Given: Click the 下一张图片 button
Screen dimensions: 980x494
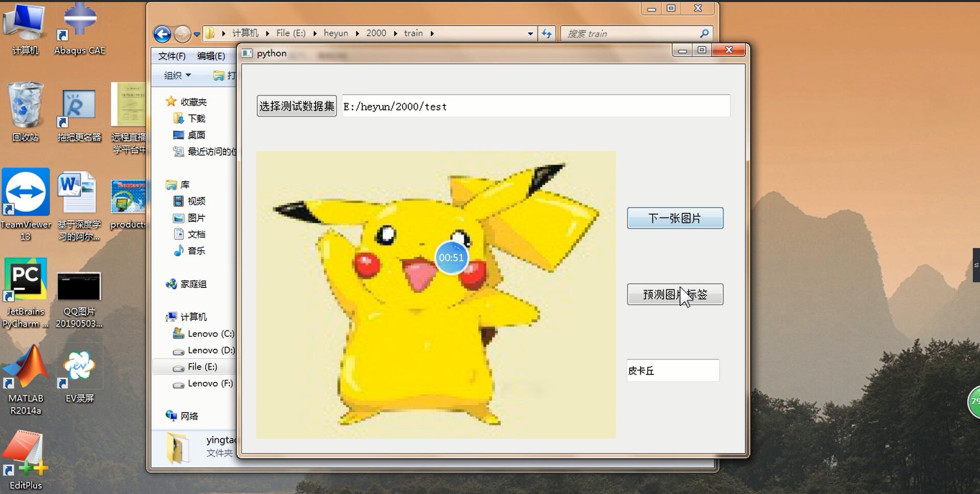Looking at the screenshot, I should (675, 218).
